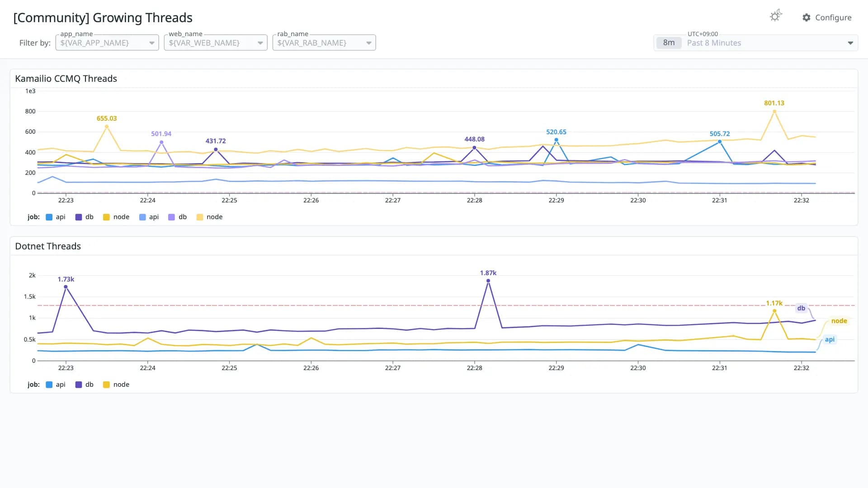Select the 1.17k node peak marker

click(x=774, y=311)
